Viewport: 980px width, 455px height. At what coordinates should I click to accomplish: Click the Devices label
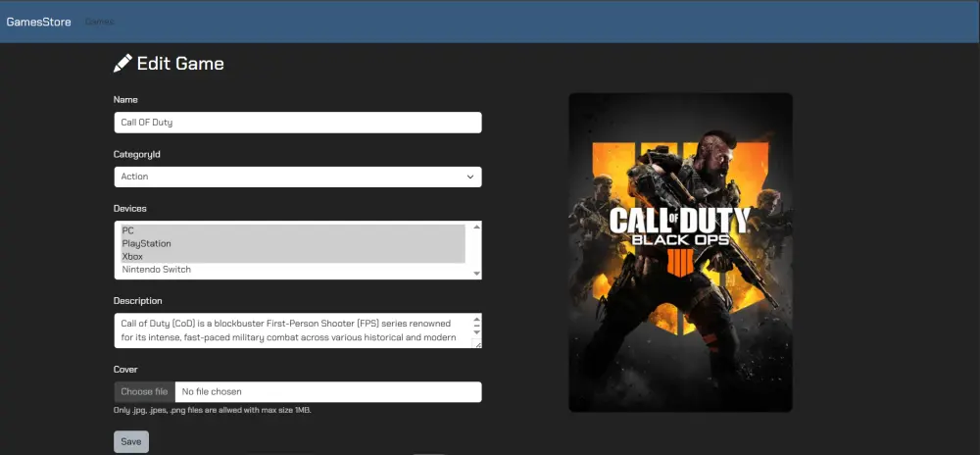[130, 208]
